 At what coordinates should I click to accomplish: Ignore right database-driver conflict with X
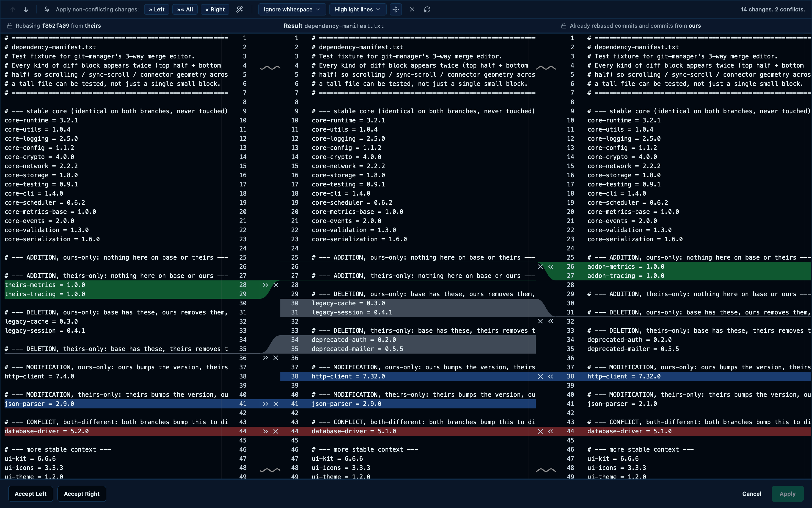(x=540, y=431)
